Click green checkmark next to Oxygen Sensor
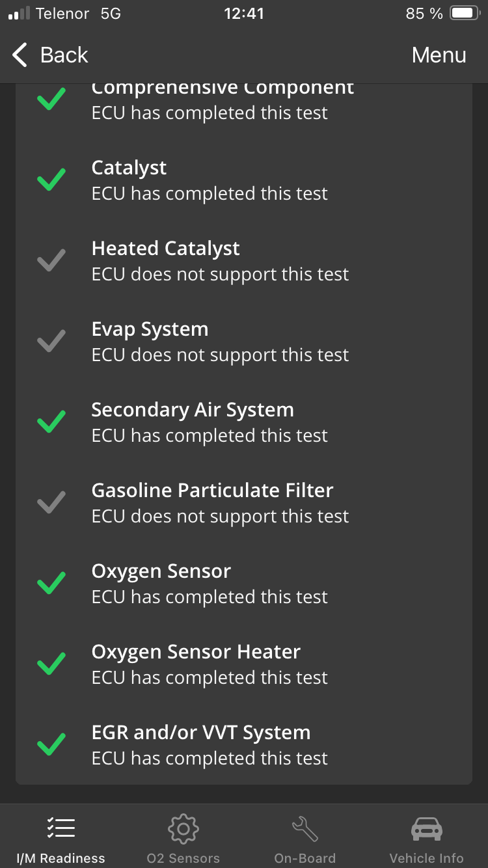Viewport: 488px width, 868px height. pos(51,583)
